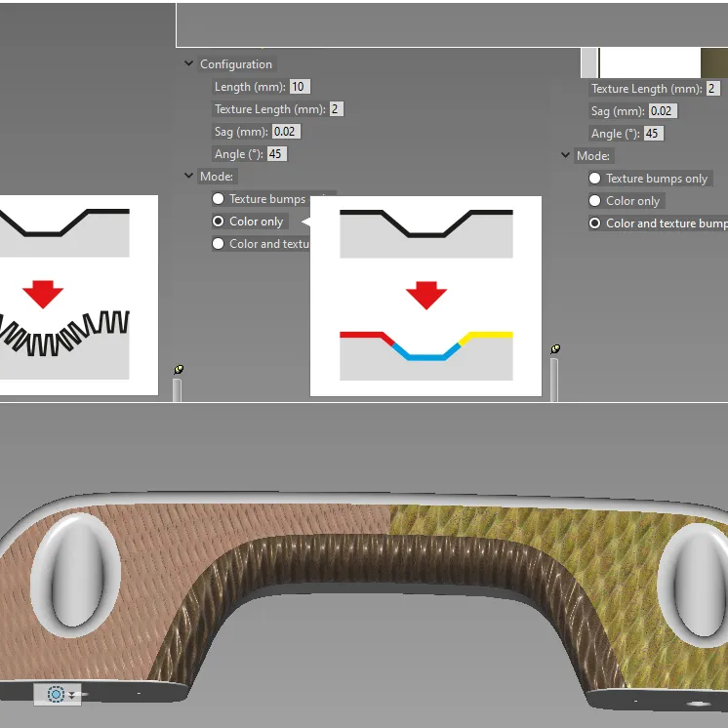Select the Color only radio in the right panel
728x728 pixels.
[x=594, y=201]
